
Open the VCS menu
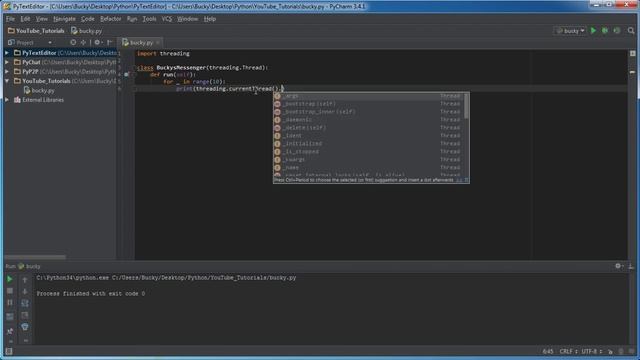coord(167,19)
